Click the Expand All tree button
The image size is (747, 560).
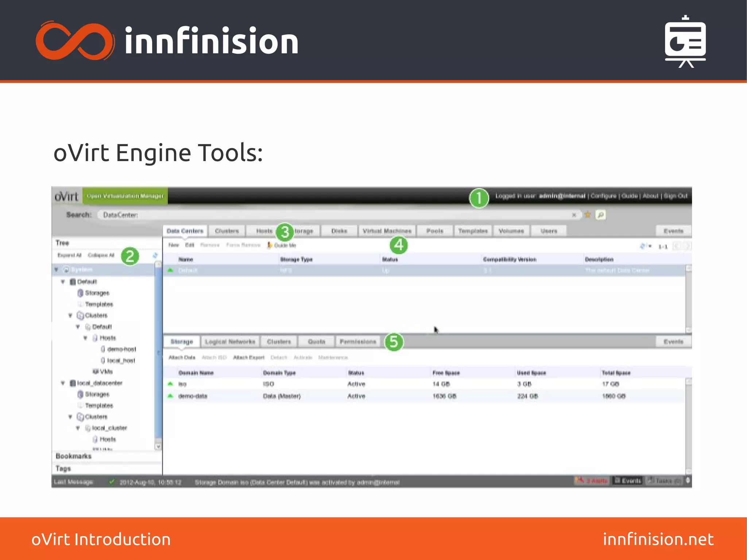point(70,255)
